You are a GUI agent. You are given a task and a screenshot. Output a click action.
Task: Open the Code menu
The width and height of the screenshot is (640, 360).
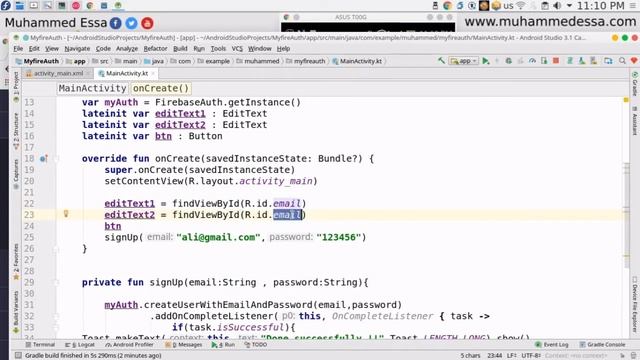(103, 49)
